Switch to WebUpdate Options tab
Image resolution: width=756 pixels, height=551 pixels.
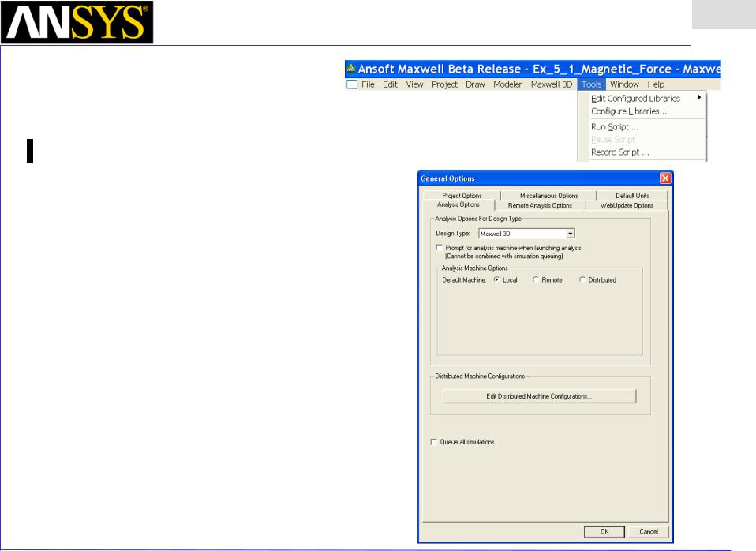[x=627, y=205]
